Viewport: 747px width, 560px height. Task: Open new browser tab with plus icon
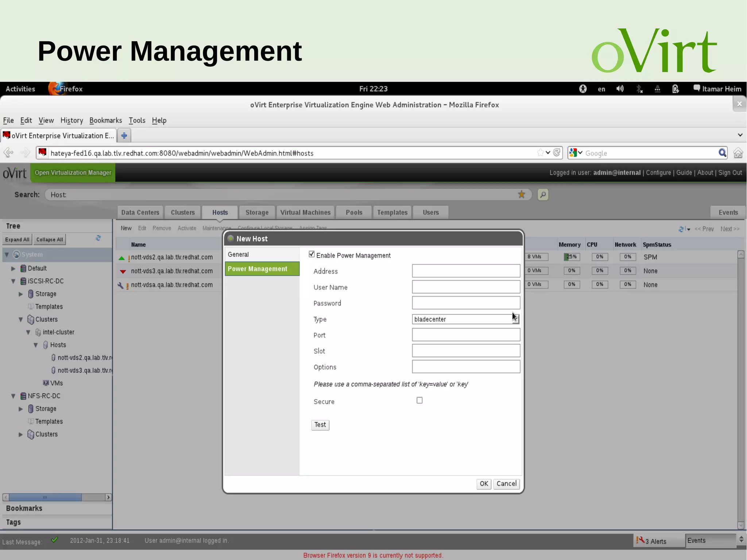(x=124, y=136)
